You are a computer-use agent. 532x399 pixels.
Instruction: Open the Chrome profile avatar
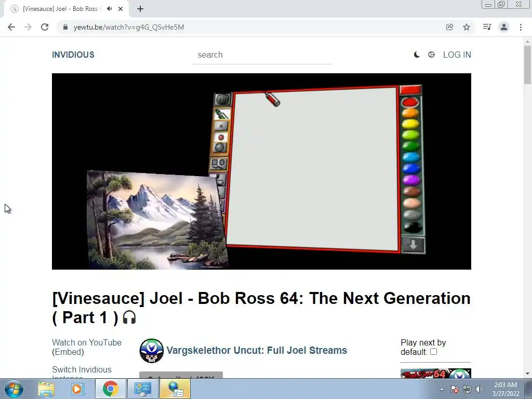pyautogui.click(x=504, y=27)
